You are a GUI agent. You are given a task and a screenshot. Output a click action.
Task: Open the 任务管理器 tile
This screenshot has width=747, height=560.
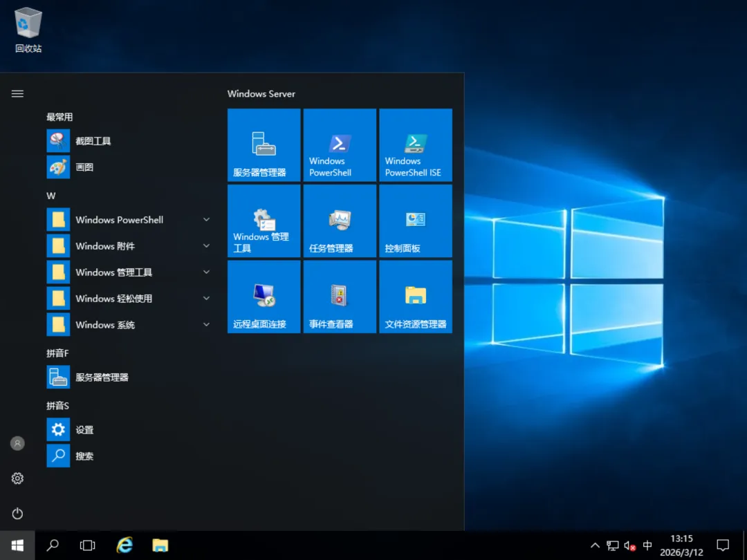coord(340,221)
